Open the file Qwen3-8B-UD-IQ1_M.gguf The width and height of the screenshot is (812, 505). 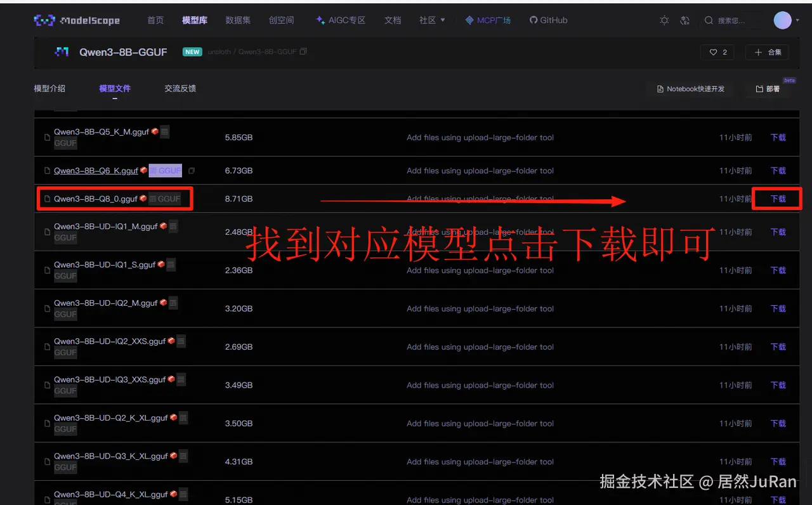tap(106, 226)
